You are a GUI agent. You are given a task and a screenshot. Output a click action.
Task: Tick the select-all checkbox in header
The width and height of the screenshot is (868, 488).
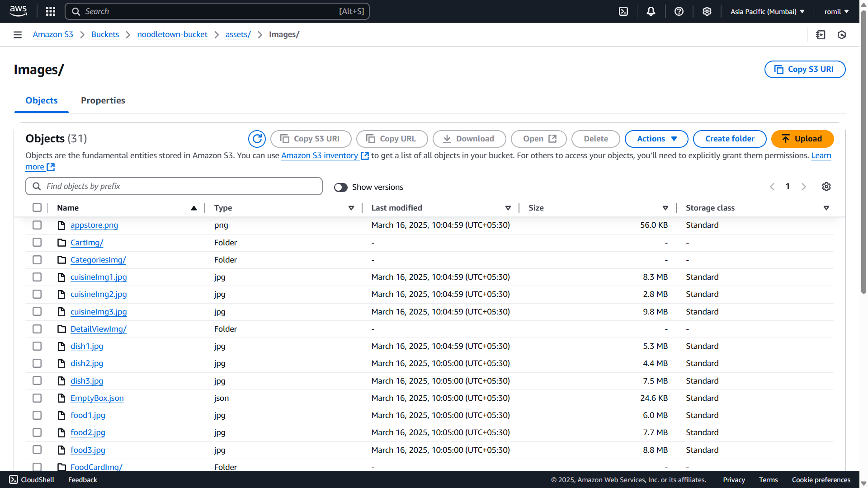pos(37,207)
